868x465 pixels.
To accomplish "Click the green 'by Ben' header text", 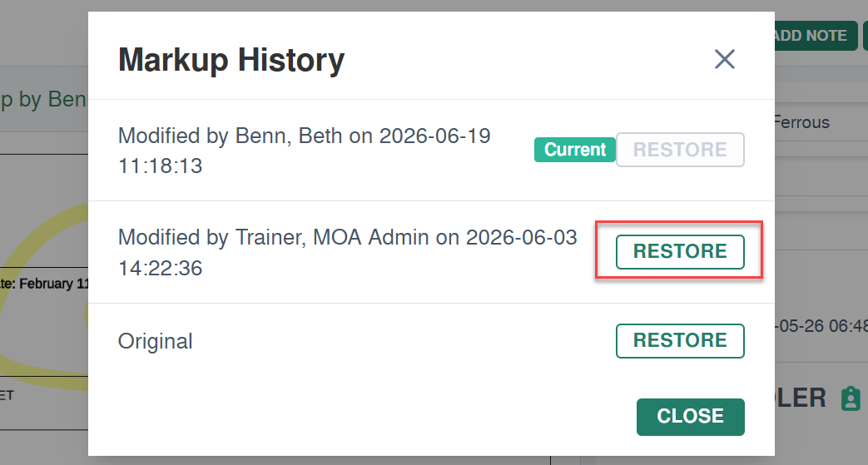I will pos(44,99).
